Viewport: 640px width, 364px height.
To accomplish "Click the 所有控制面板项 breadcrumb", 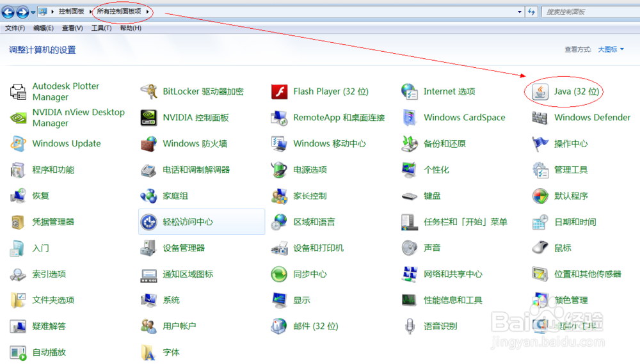I will click(119, 12).
